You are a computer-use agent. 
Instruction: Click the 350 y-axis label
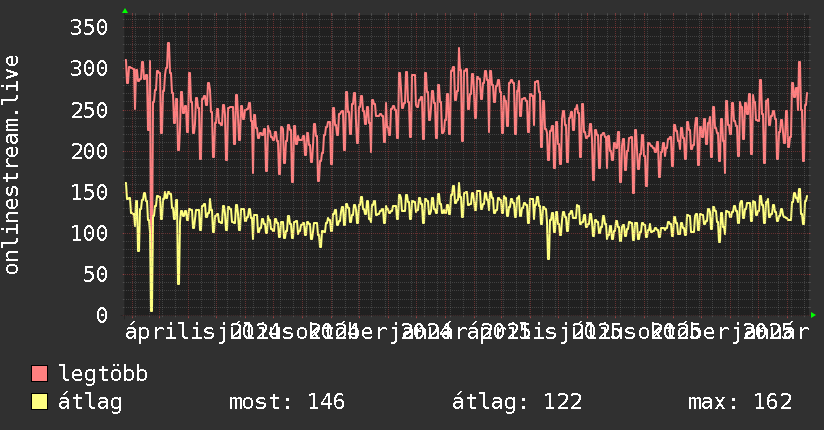[x=89, y=27]
